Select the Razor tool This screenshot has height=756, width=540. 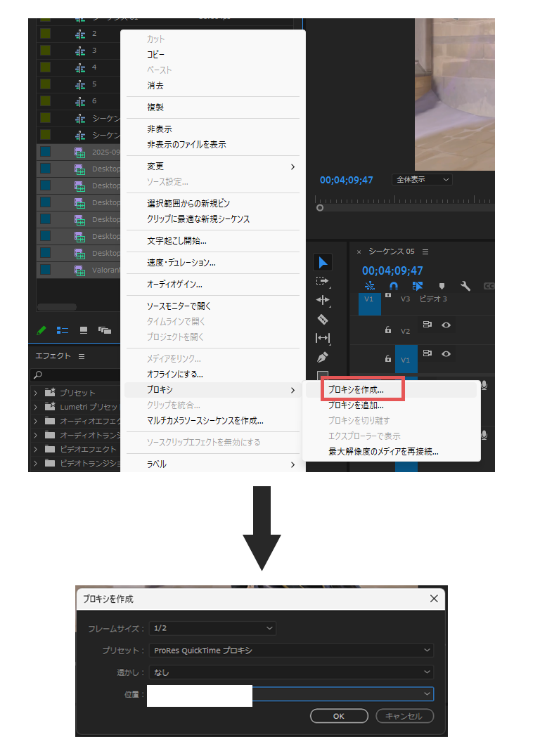pos(323,319)
